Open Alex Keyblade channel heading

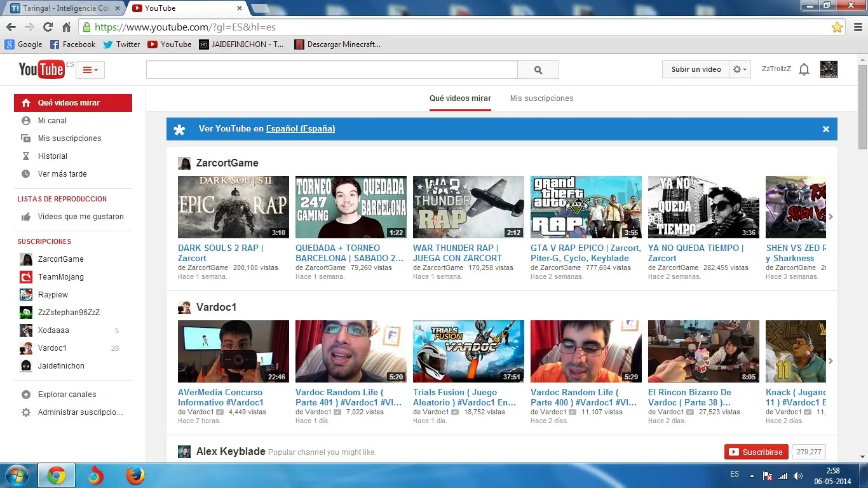click(x=231, y=452)
